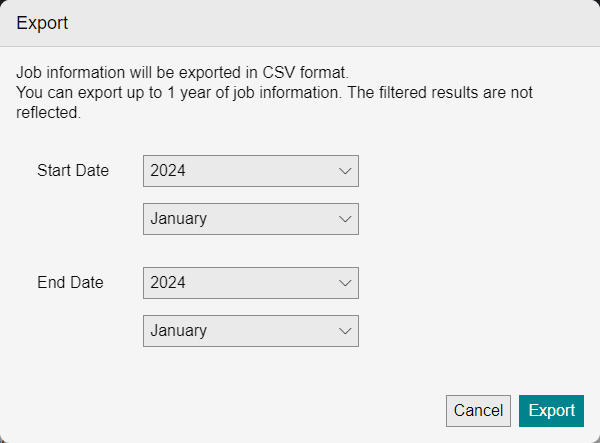600x443 pixels.
Task: Click the Export dialog title text
Action: (x=42, y=22)
